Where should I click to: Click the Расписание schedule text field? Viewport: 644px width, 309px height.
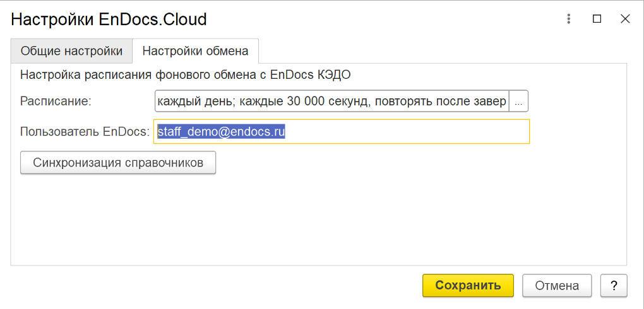point(332,101)
